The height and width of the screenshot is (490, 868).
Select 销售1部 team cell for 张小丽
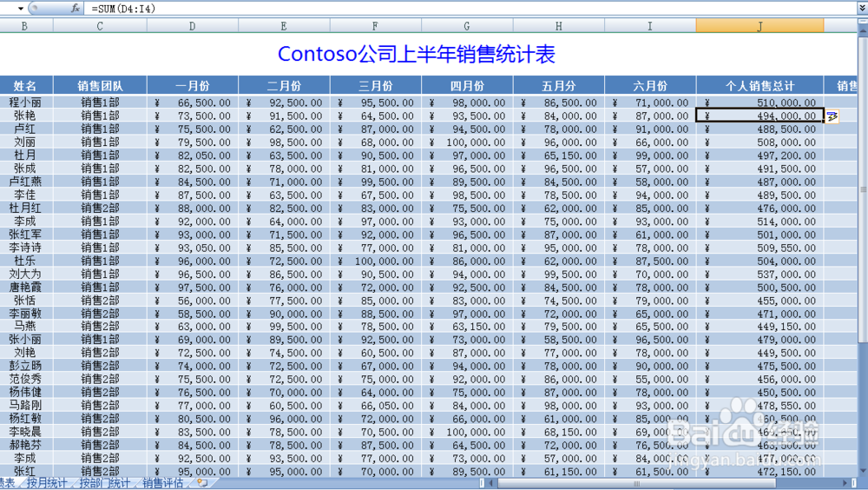pos(100,340)
